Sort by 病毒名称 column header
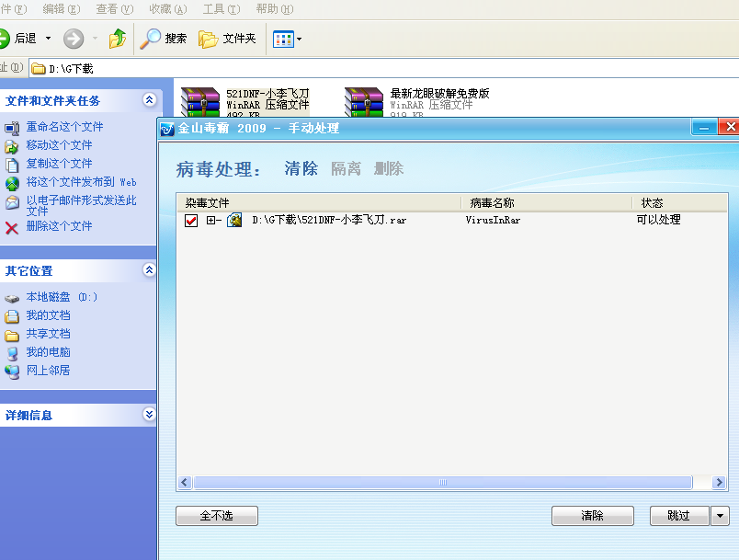Viewport: 739px width, 560px height. [546, 202]
